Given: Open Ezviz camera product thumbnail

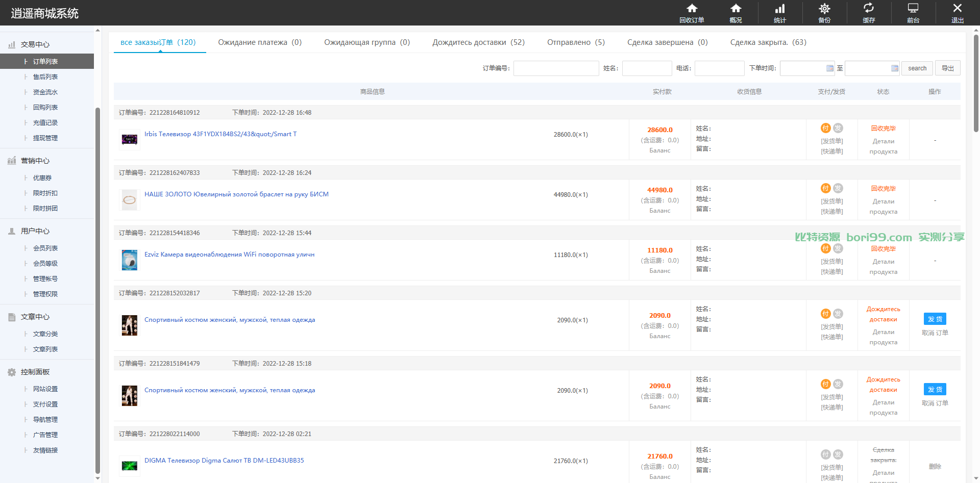Looking at the screenshot, I should [130, 260].
